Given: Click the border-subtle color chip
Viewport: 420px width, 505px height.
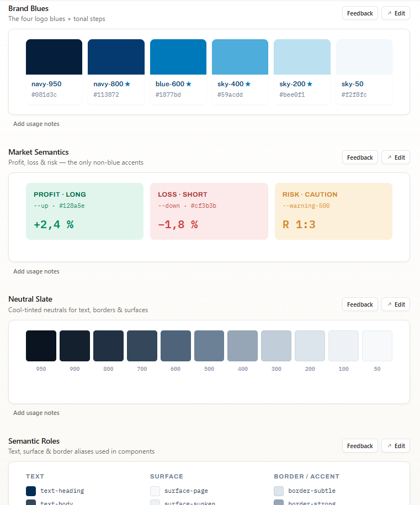Looking at the screenshot, I should tap(279, 491).
